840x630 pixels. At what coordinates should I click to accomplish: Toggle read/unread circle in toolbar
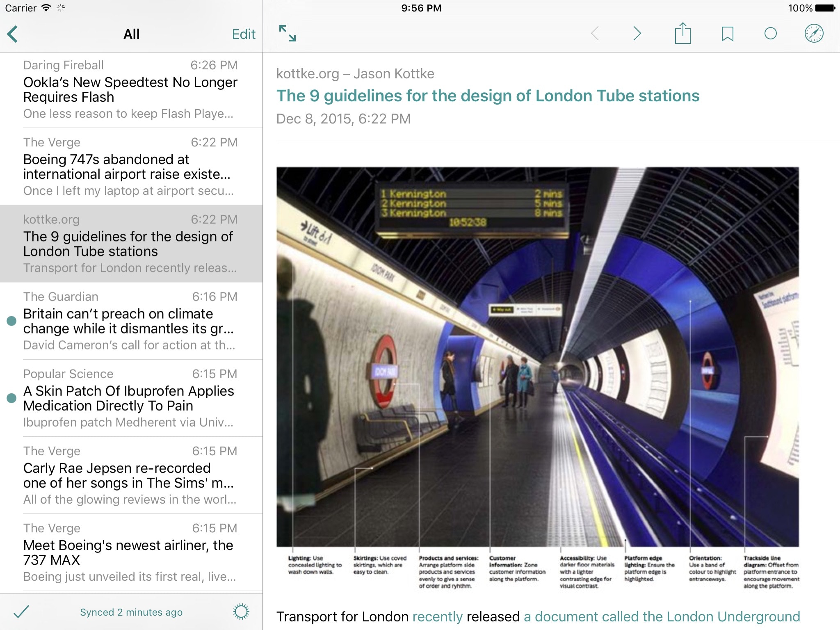click(x=771, y=34)
